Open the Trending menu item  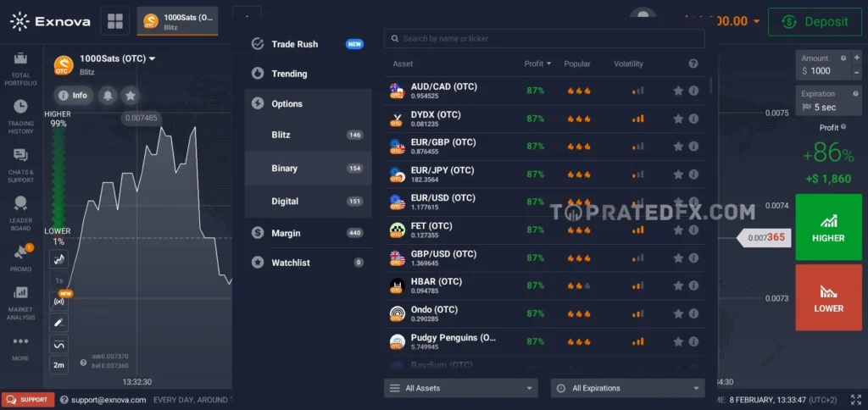tap(309, 74)
